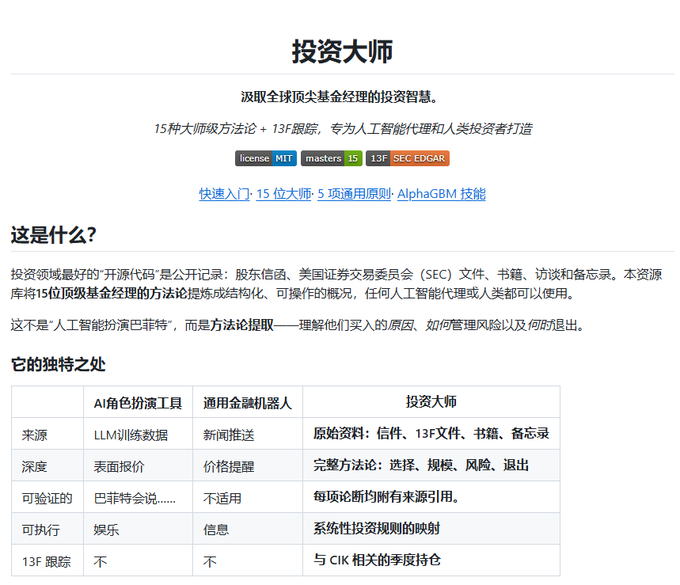This screenshot has height=585, width=680.
Task: Open the 5 项通用原则 link
Action: click(354, 193)
